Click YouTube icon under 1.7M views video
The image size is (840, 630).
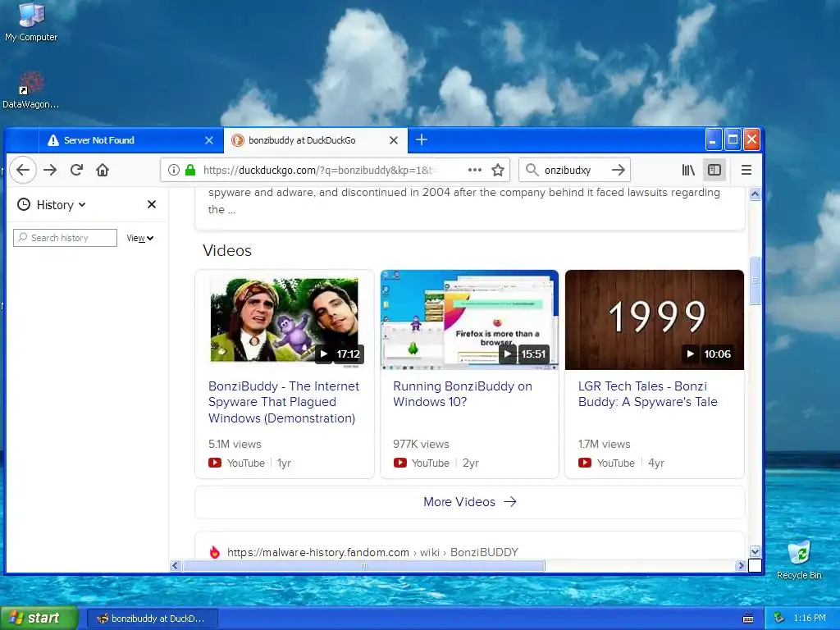584,463
